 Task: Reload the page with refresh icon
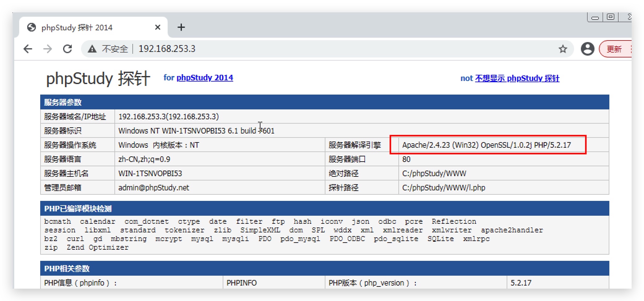tap(67, 49)
